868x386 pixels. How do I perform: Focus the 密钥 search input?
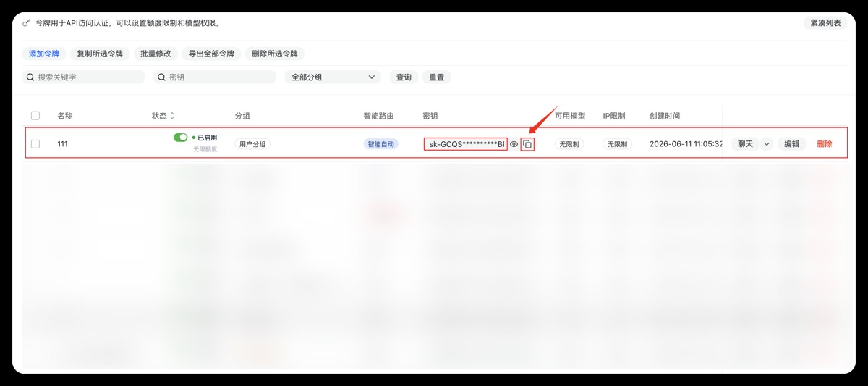click(214, 77)
